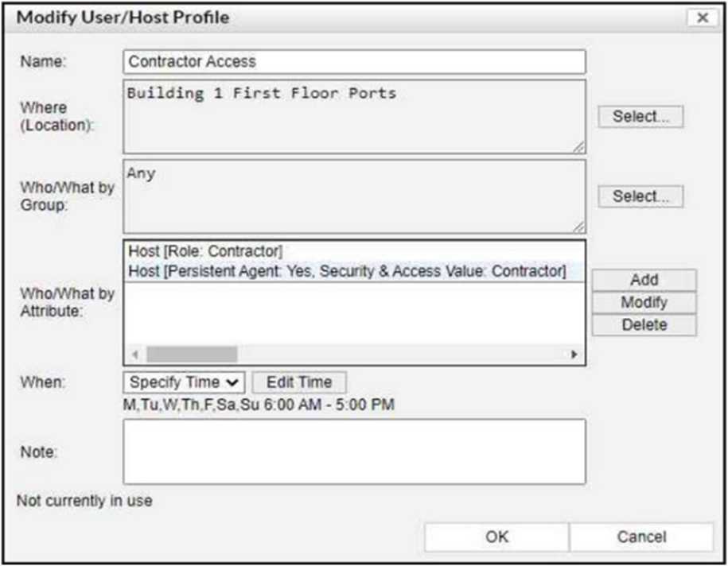This screenshot has width=728, height=566.
Task: Click inside the Note text area
Action: click(x=354, y=451)
